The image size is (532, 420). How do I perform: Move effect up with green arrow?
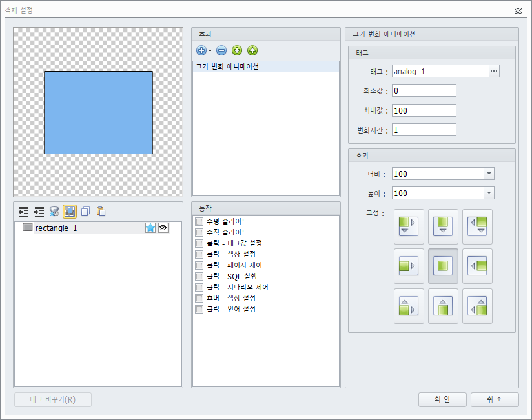252,50
